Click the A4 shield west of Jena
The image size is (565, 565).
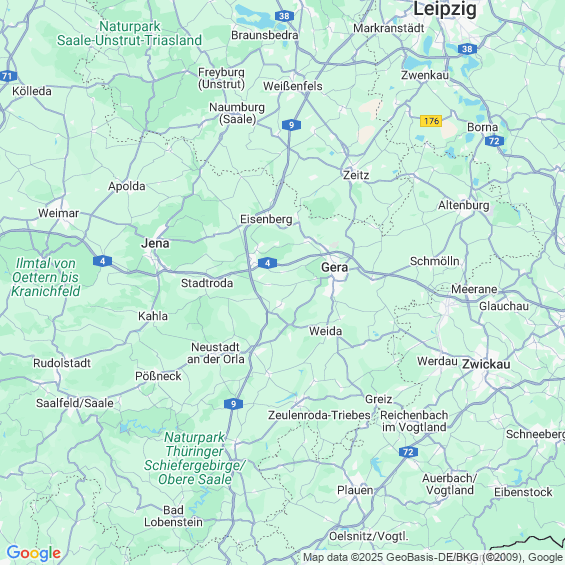(x=102, y=261)
